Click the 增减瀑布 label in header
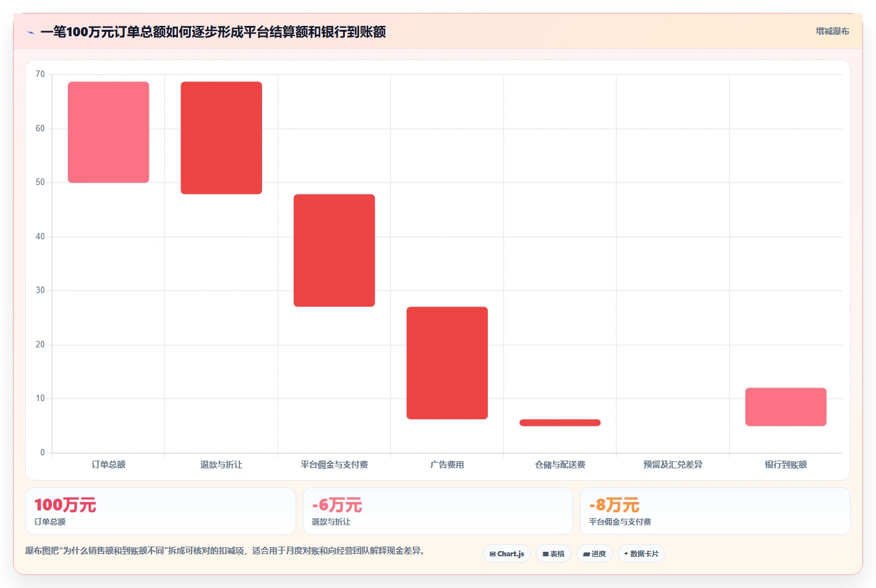Screen dimensions: 876x588 click(832, 31)
